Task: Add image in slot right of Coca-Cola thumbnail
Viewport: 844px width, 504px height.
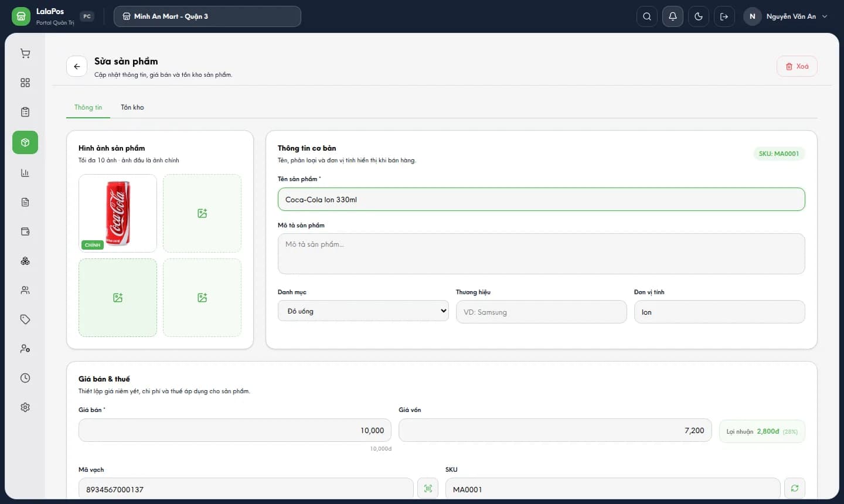Action: click(202, 213)
